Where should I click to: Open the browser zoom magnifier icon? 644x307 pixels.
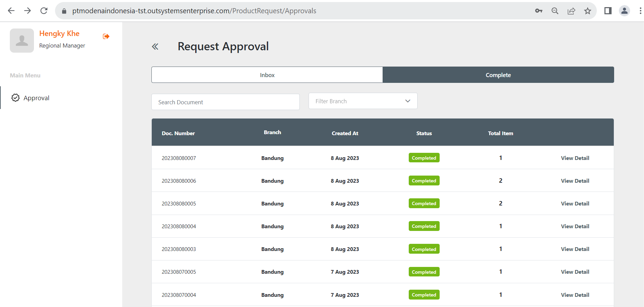(555, 11)
